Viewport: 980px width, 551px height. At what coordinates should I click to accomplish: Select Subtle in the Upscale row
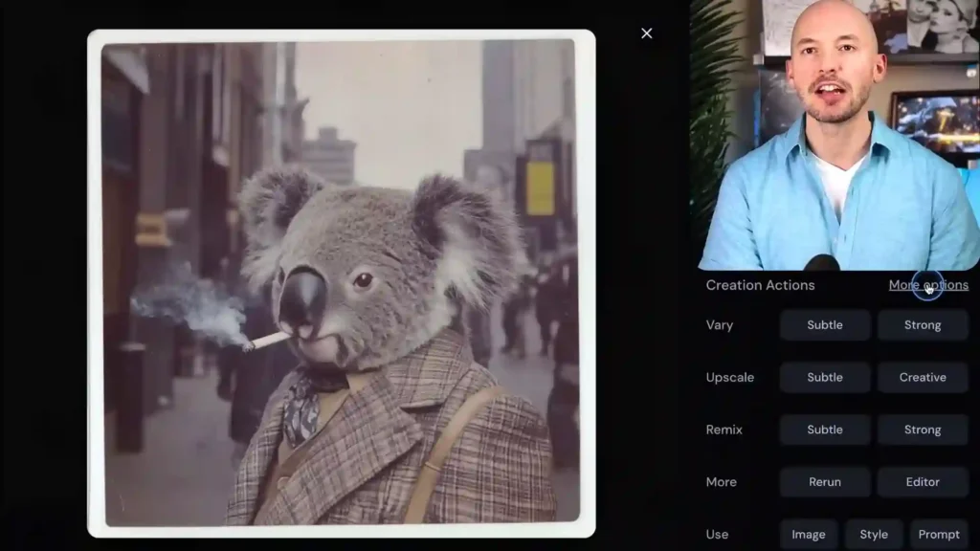824,378
